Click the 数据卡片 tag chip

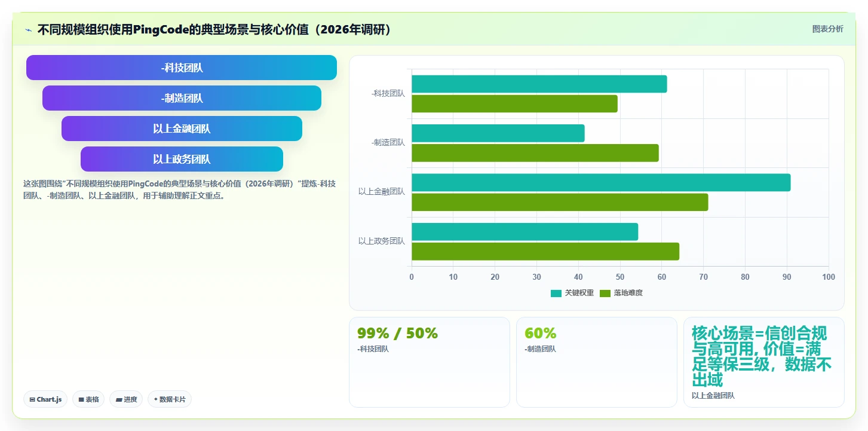click(170, 399)
